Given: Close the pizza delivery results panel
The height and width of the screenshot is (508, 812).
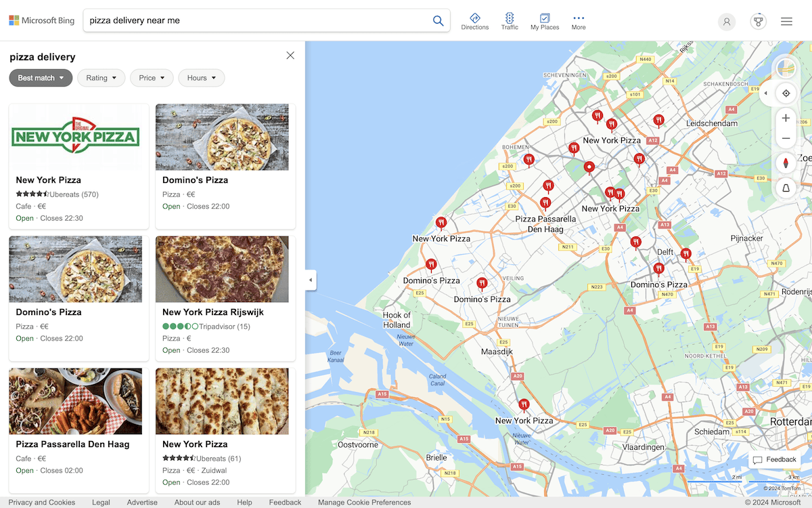Looking at the screenshot, I should click(x=290, y=56).
